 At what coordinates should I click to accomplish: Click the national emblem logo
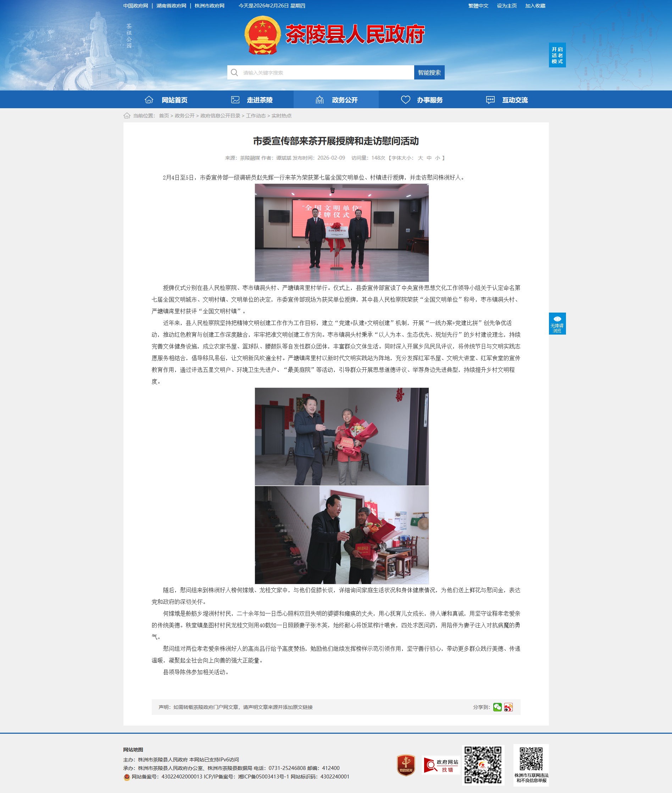[x=262, y=35]
